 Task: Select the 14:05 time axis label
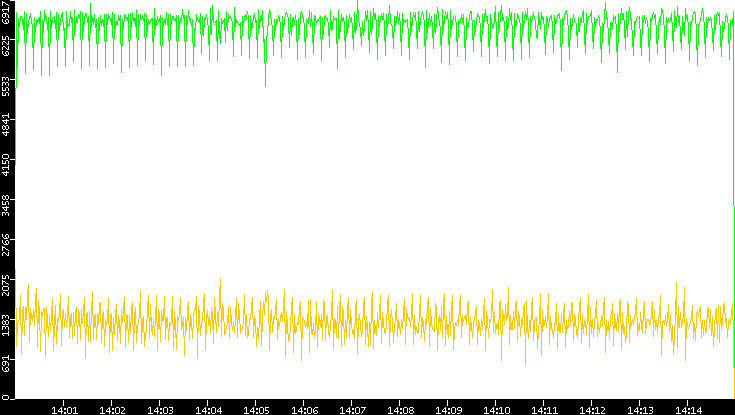(x=256, y=410)
